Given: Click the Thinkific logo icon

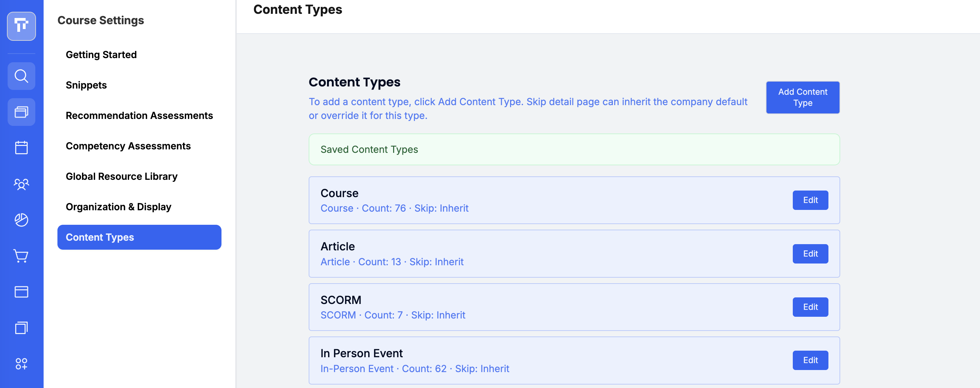Looking at the screenshot, I should (x=21, y=26).
